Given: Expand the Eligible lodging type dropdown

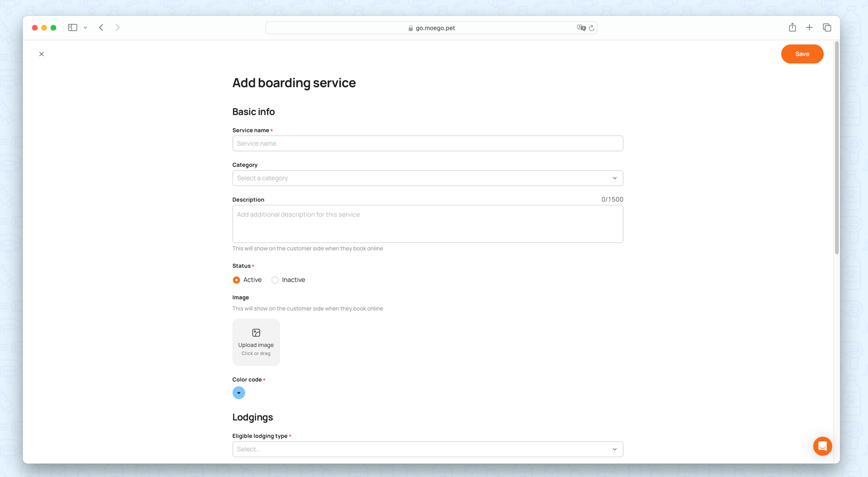Looking at the screenshot, I should [x=427, y=449].
